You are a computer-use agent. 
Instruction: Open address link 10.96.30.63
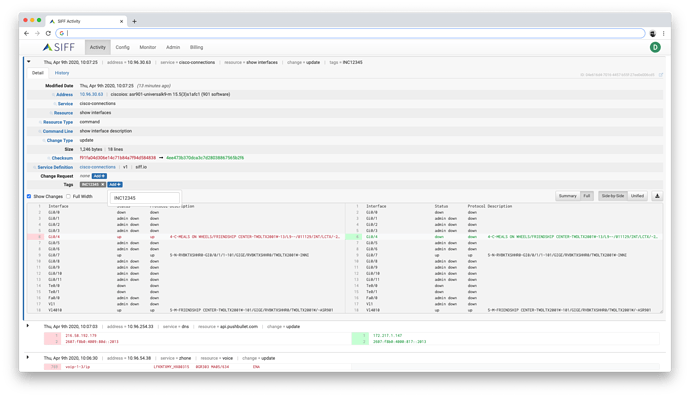(92, 94)
